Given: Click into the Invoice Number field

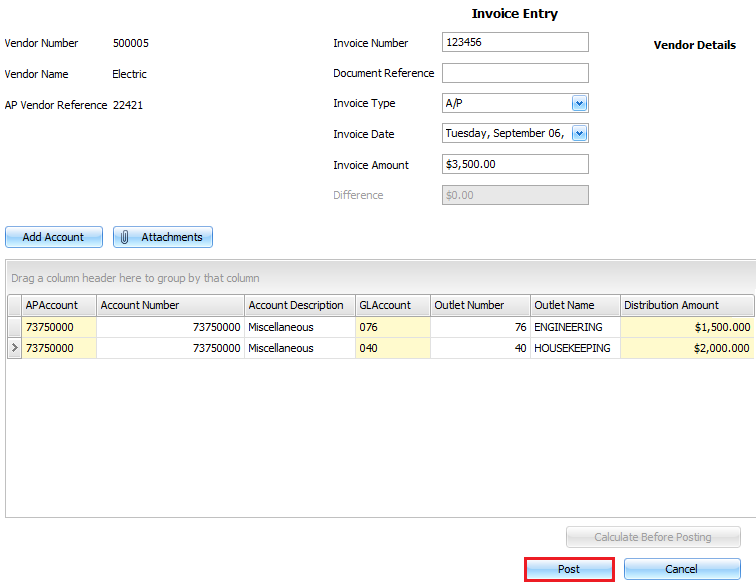Looking at the screenshot, I should pyautogui.click(x=514, y=42).
